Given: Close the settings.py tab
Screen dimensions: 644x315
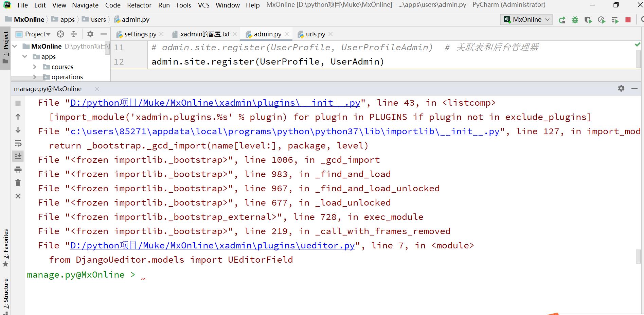Looking at the screenshot, I should click(161, 34).
